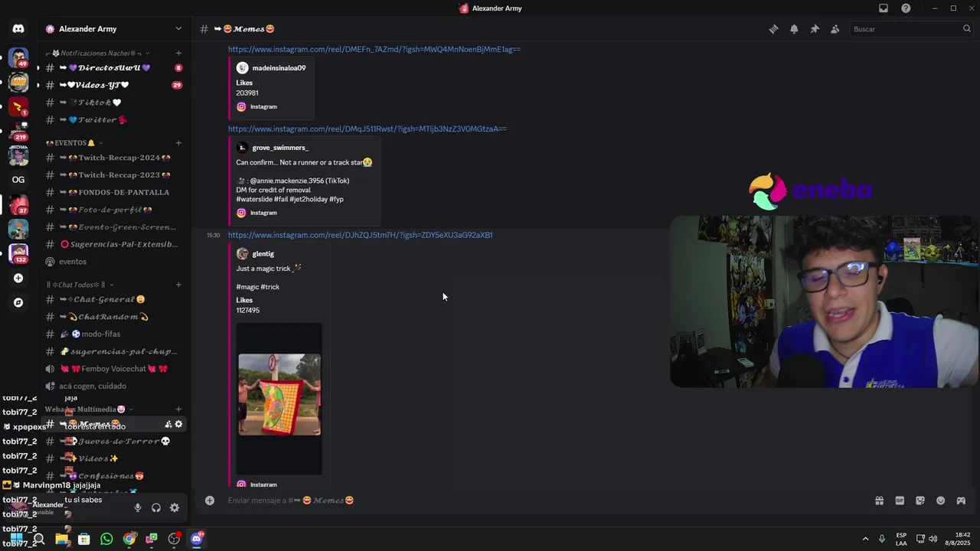Open server with 132 badge
This screenshot has width=980, height=551.
click(x=18, y=253)
